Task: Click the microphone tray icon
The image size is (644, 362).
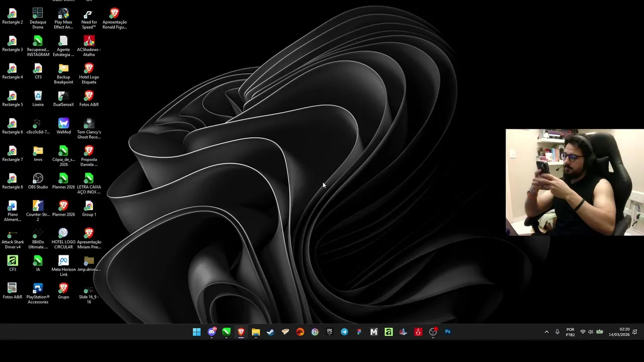Action: (x=557, y=332)
